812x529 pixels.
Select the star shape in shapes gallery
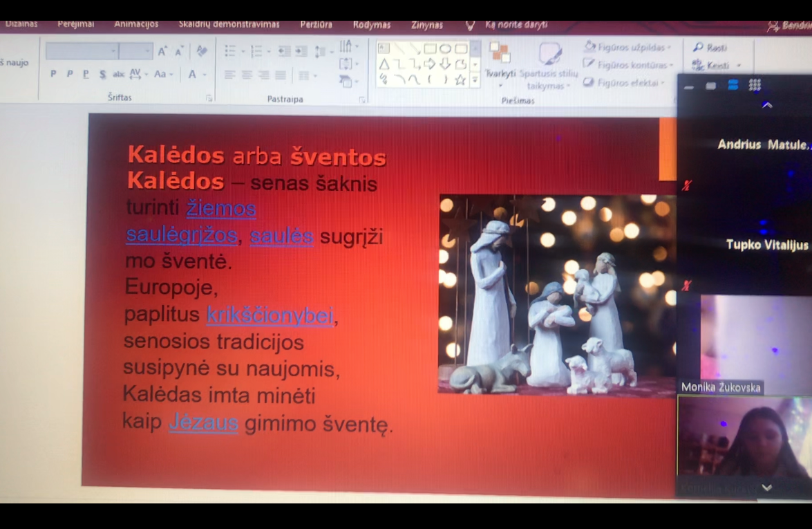[460, 80]
